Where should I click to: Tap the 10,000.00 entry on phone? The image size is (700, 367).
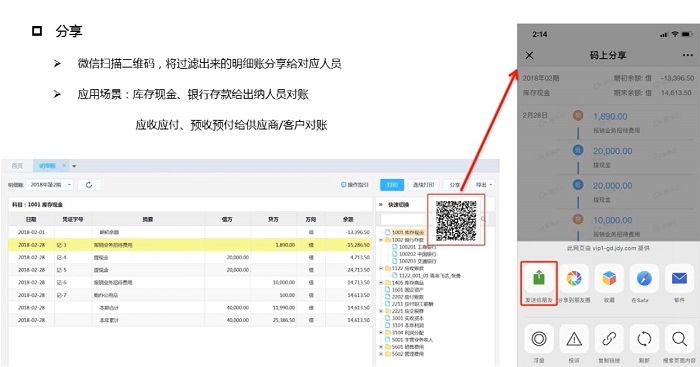(x=612, y=220)
